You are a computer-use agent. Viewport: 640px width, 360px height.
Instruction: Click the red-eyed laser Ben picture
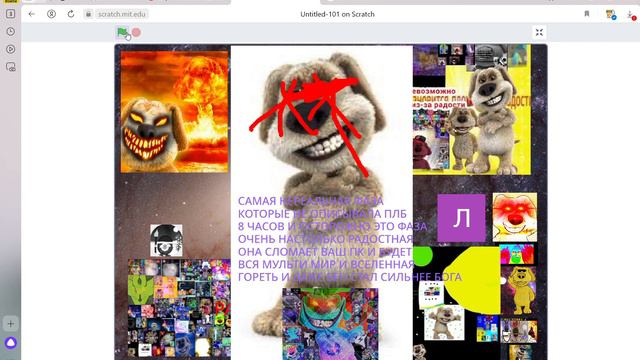pyautogui.click(x=515, y=217)
